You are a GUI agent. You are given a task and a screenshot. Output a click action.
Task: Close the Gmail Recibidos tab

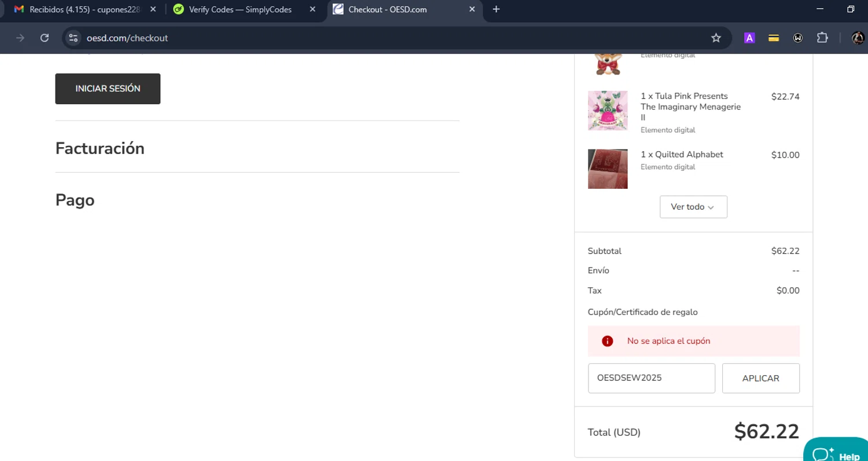click(x=153, y=9)
